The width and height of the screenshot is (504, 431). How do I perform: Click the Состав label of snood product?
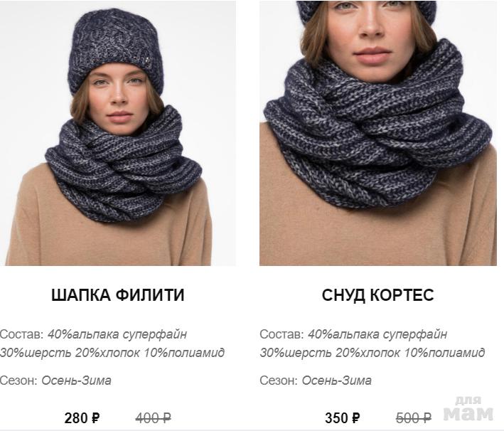tap(282, 334)
